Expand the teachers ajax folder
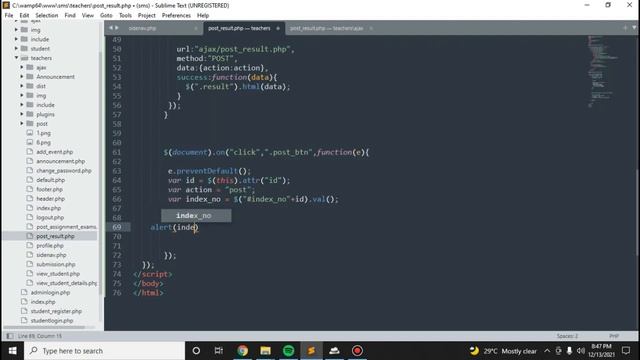This screenshot has height=360, width=640. click(x=22, y=67)
